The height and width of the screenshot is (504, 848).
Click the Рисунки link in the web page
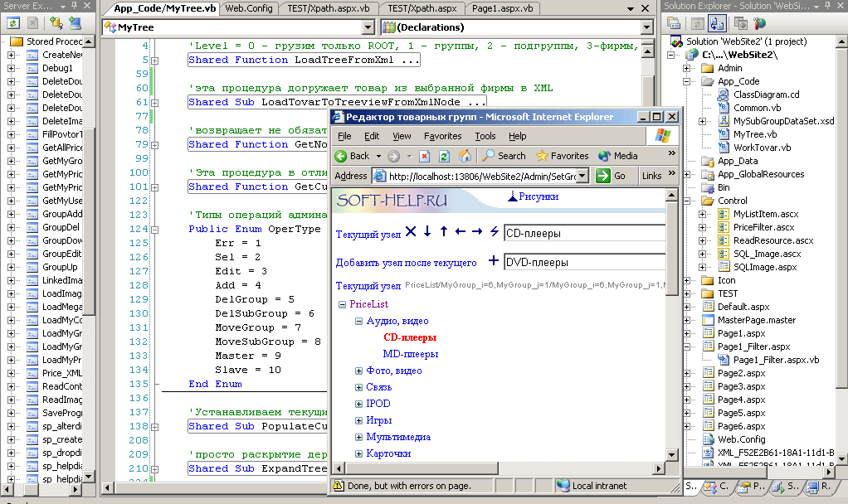(539, 196)
